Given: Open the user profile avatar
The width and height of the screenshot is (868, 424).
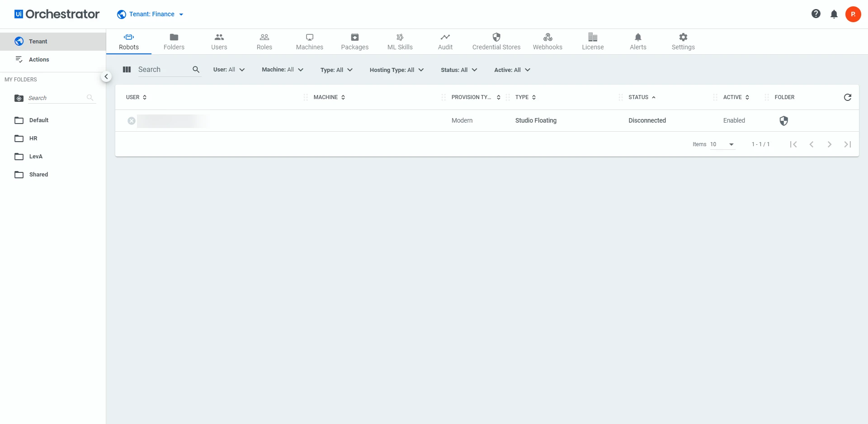Looking at the screenshot, I should tap(853, 14).
